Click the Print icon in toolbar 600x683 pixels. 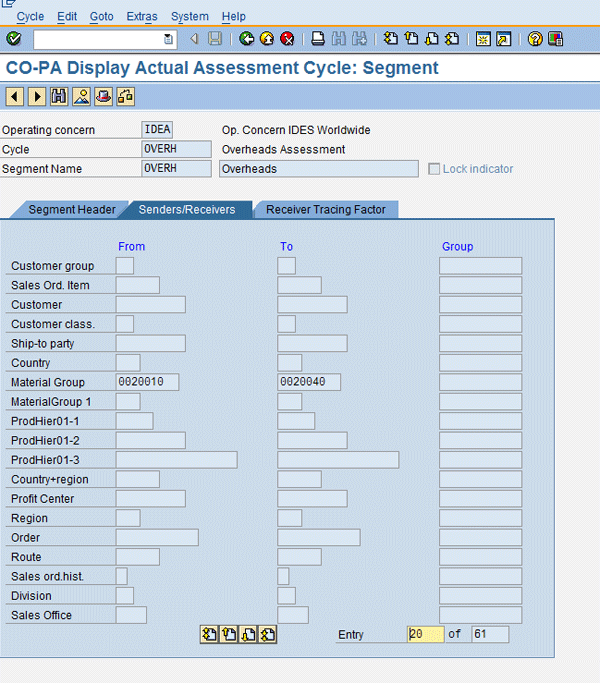[x=318, y=39]
